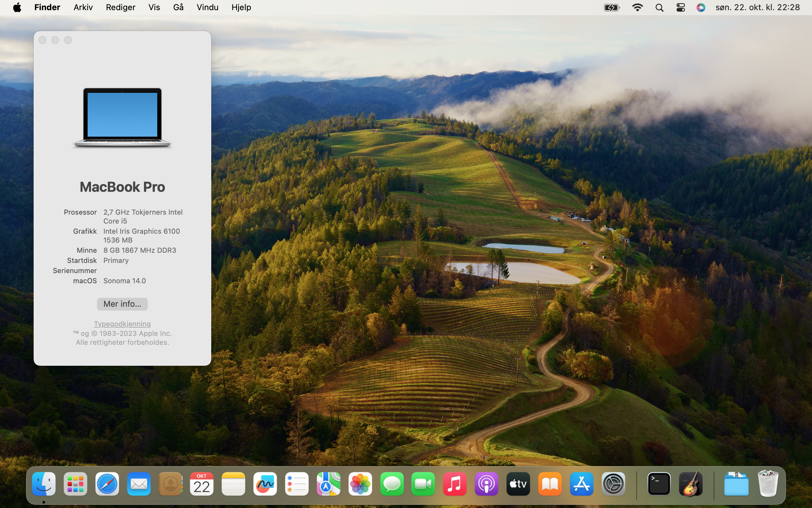Open Control Center in menu bar
This screenshot has width=812, height=508.
click(680, 7)
